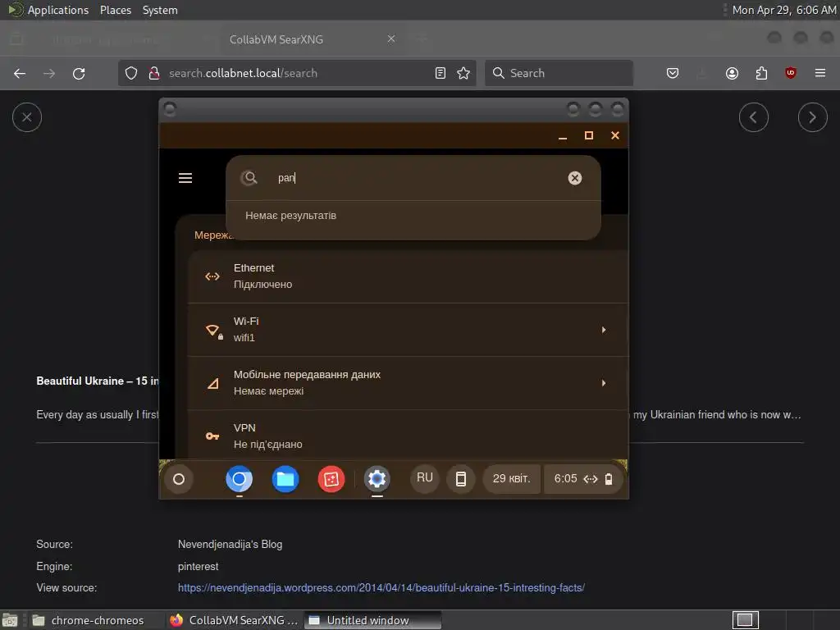Viewport: 840px width, 630px height.
Task: Bookmark this page with the star
Action: coord(463,73)
